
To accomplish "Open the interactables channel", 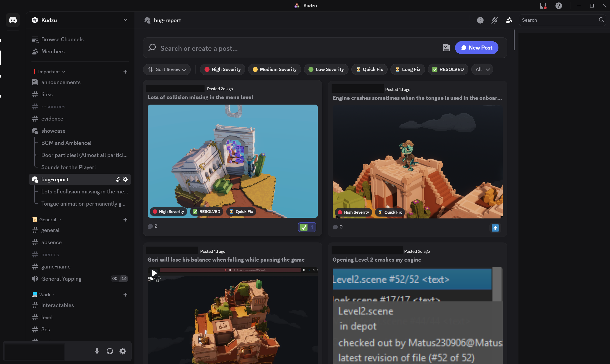I will [80, 305].
